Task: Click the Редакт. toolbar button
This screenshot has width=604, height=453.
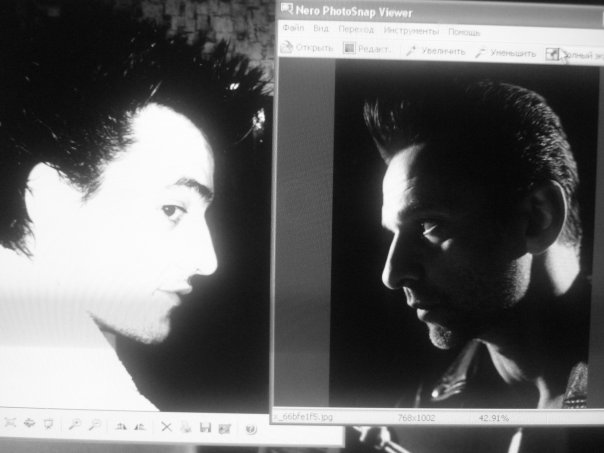Action: [x=366, y=49]
